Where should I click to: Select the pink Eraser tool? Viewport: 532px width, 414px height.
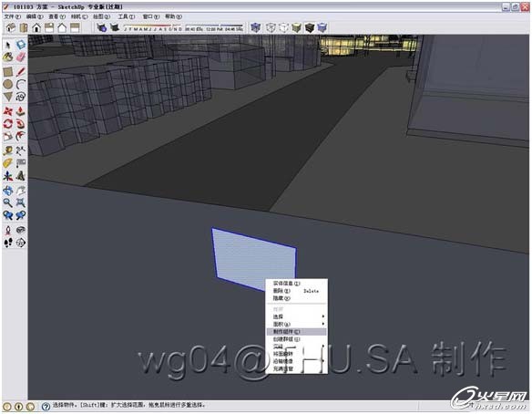21,57
